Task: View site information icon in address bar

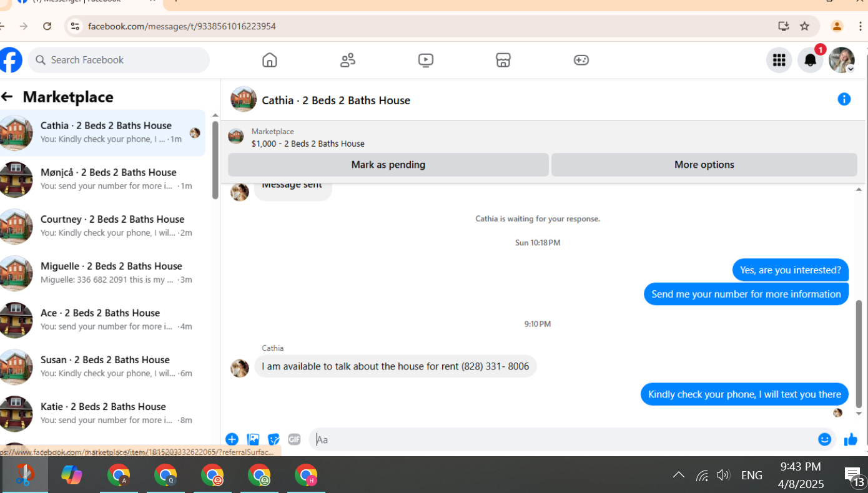Action: 75,26
